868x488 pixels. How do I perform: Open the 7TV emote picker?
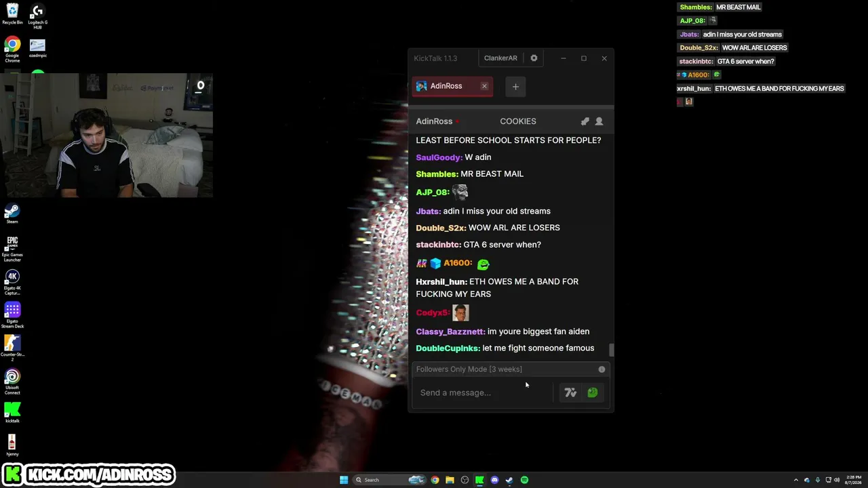click(570, 392)
